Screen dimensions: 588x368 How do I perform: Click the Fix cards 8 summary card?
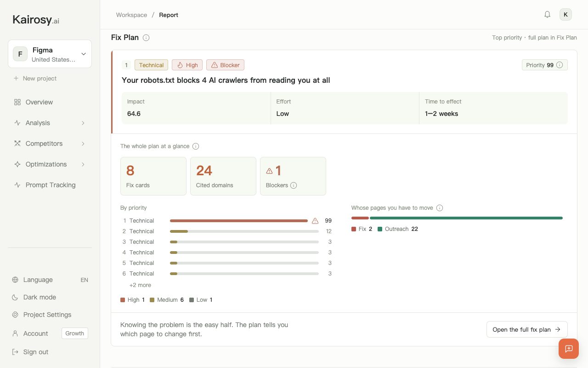point(153,176)
